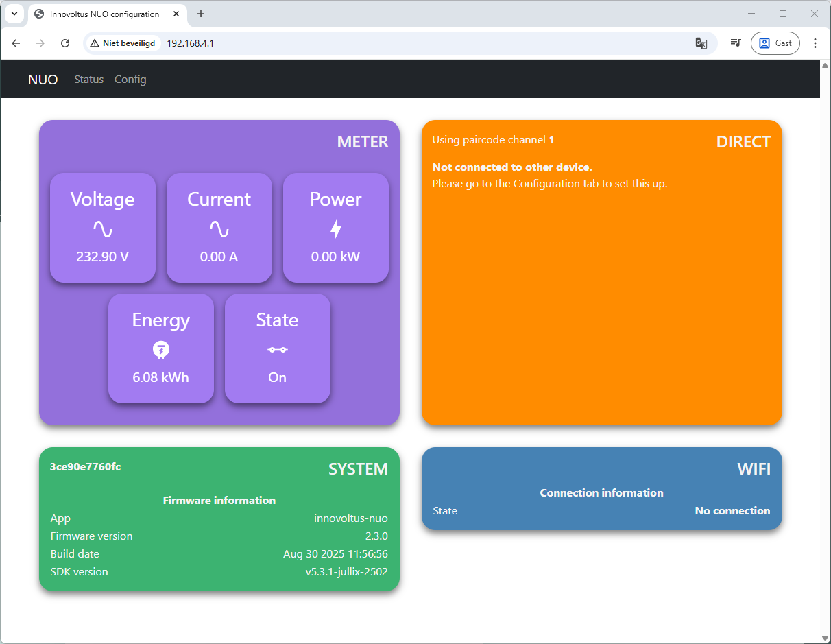Image resolution: width=831 pixels, height=644 pixels.
Task: Open the media controls icon in toolbar
Action: (736, 43)
